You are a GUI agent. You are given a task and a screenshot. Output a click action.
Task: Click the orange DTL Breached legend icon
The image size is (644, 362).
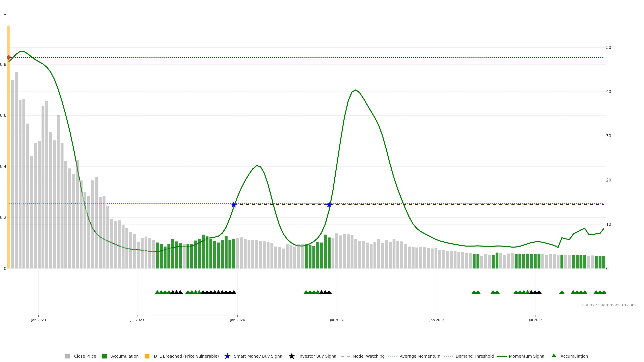(x=147, y=356)
